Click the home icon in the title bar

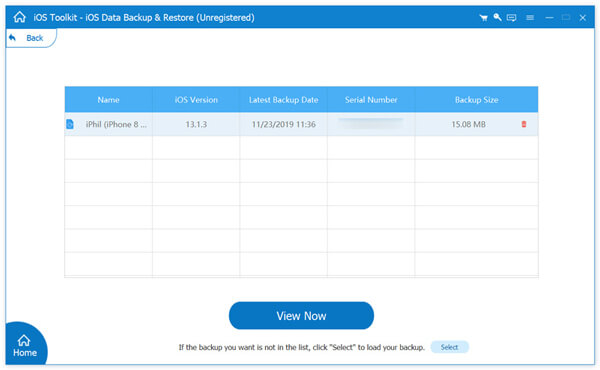(x=19, y=17)
